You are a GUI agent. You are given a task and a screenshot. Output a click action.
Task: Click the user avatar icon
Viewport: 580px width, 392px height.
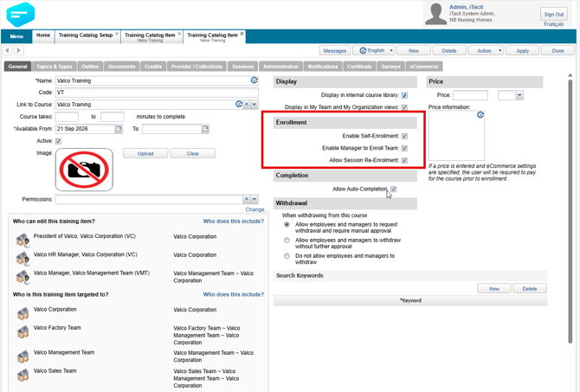coord(435,14)
